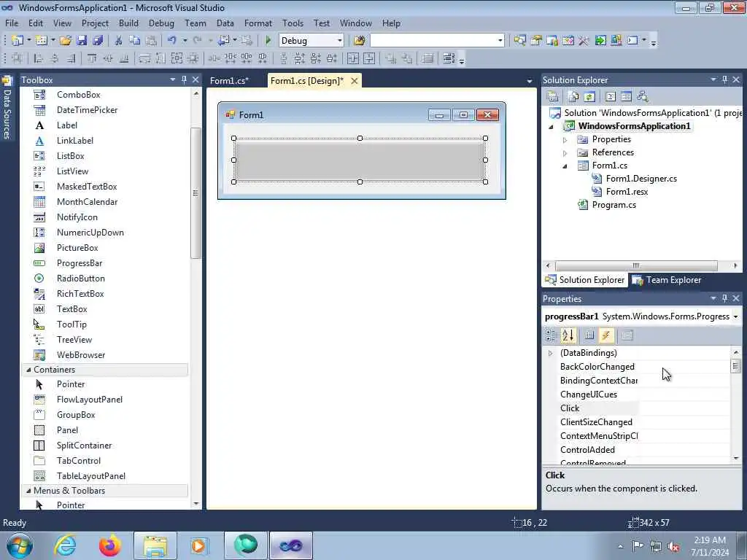
Task: Open the Build menu
Action: (128, 23)
